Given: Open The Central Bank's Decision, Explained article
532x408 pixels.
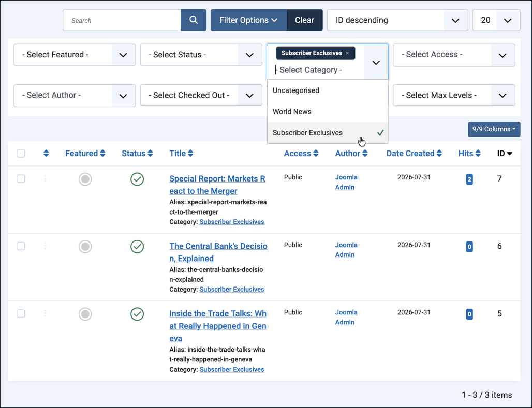Looking at the screenshot, I should coord(218,252).
